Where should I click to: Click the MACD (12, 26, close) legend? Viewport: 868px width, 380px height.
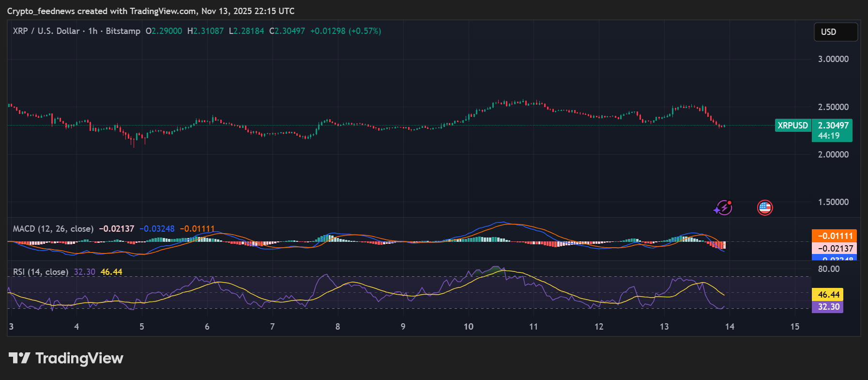[x=53, y=229]
